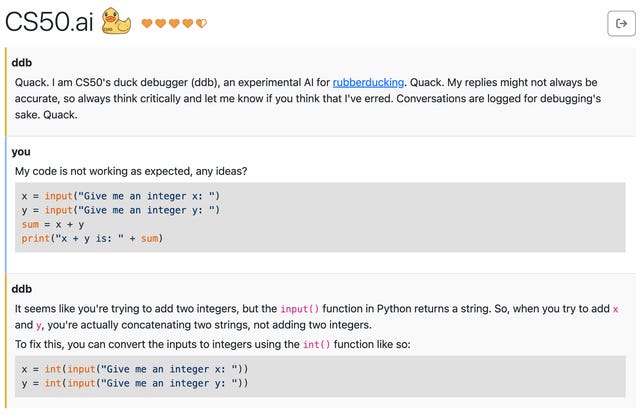This screenshot has height=414, width=640.
Task: Click the user's submitted code block
Action: point(320,217)
